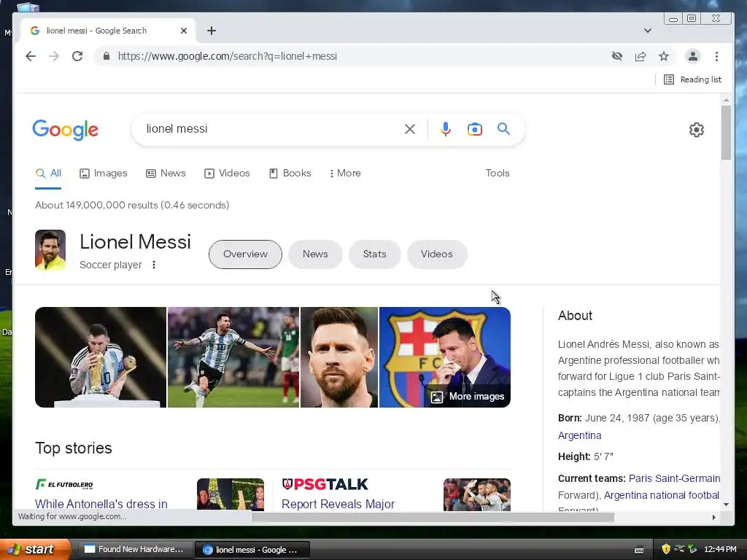747x560 pixels.
Task: Select the Videos chip under Lionel Messi
Action: coord(437,254)
